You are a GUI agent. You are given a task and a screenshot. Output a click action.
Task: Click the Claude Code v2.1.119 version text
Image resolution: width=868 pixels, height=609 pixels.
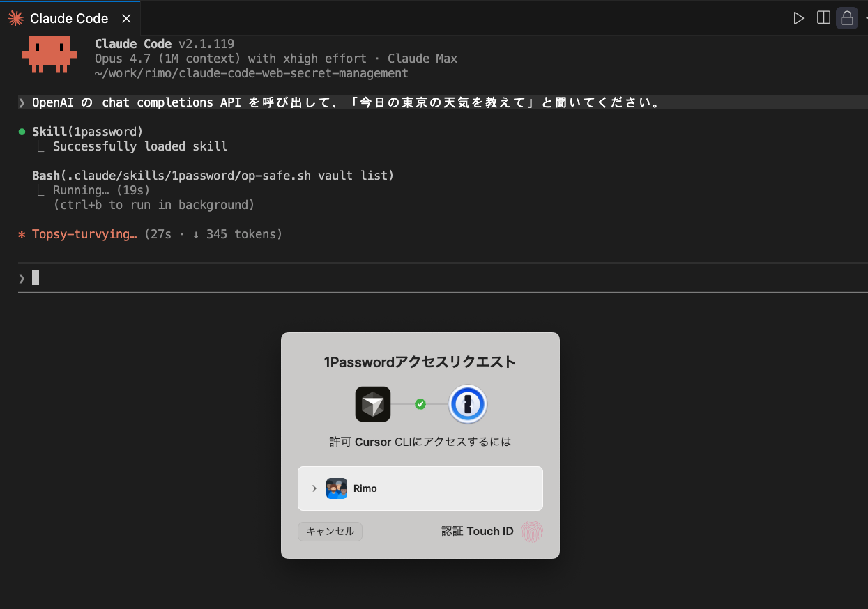pyautogui.click(x=165, y=44)
